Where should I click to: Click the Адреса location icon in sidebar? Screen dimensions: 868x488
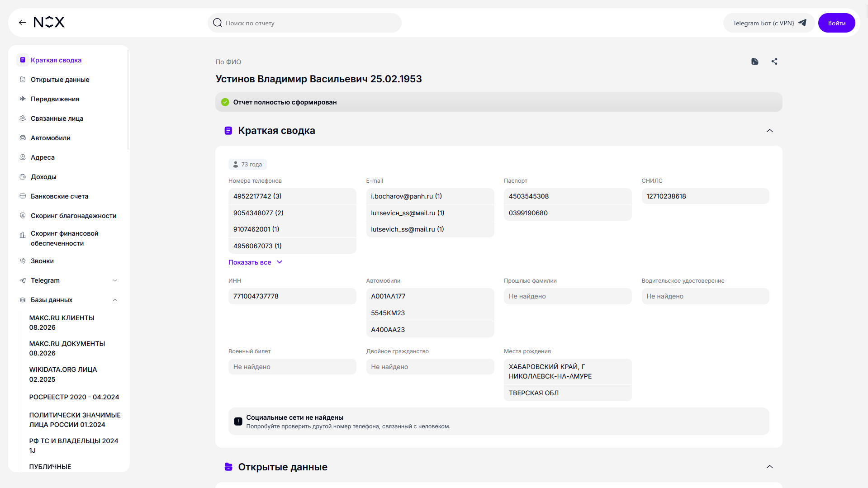pyautogui.click(x=23, y=157)
